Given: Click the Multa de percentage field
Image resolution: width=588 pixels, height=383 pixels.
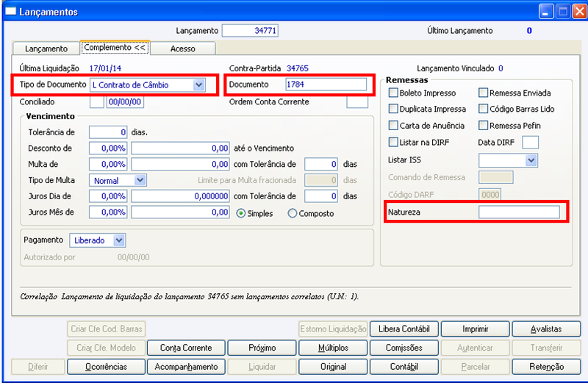Looking at the screenshot, I should click(108, 164).
